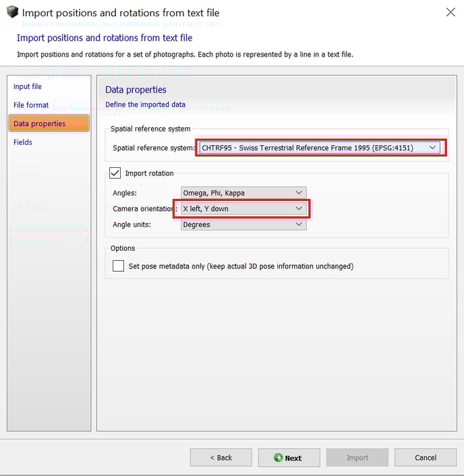464x476 pixels.
Task: Expand the Angle units dropdown
Action: pyautogui.click(x=243, y=225)
